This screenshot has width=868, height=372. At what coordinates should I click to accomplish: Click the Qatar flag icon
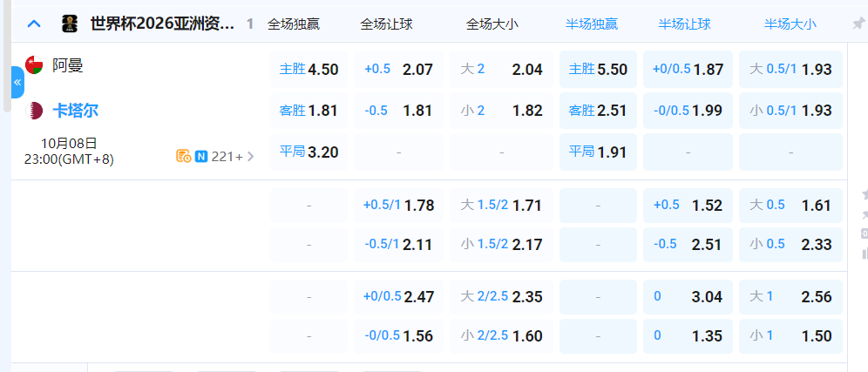tap(35, 111)
